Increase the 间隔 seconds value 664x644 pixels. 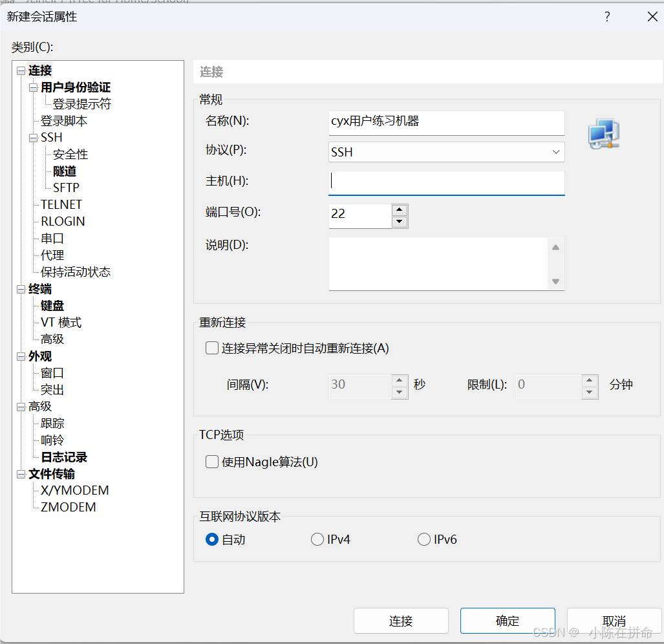point(400,380)
